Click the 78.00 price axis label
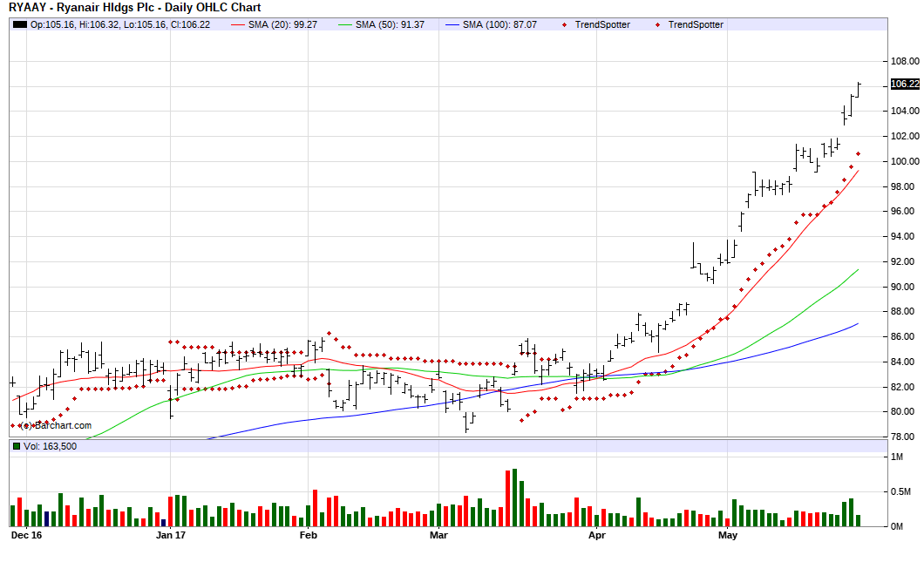924x562 pixels. [905, 437]
